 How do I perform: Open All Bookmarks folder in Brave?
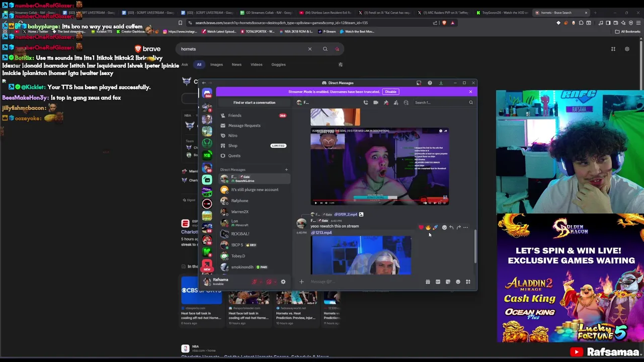coord(628,32)
